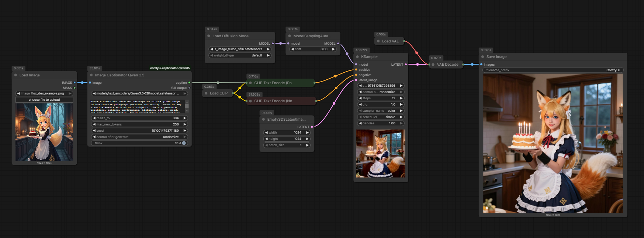The width and height of the screenshot is (644, 238).
Task: Expand the negative CLIP Text Encode node dot
Action: [250, 101]
